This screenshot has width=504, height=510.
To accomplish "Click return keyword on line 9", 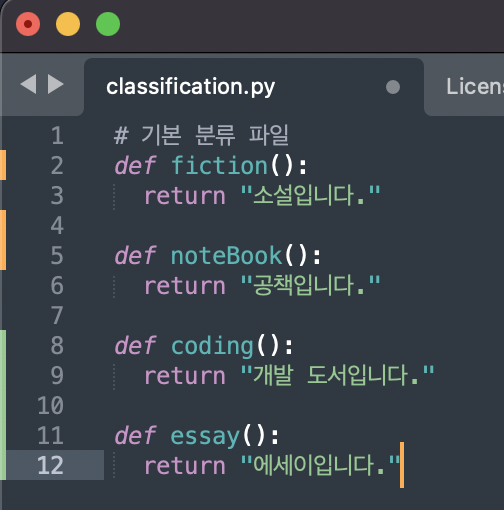I will (185, 376).
